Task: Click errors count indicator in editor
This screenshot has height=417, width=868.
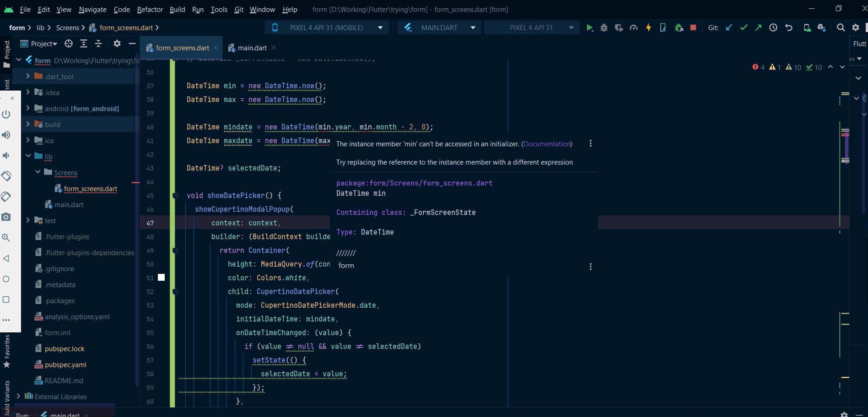Action: pos(759,67)
